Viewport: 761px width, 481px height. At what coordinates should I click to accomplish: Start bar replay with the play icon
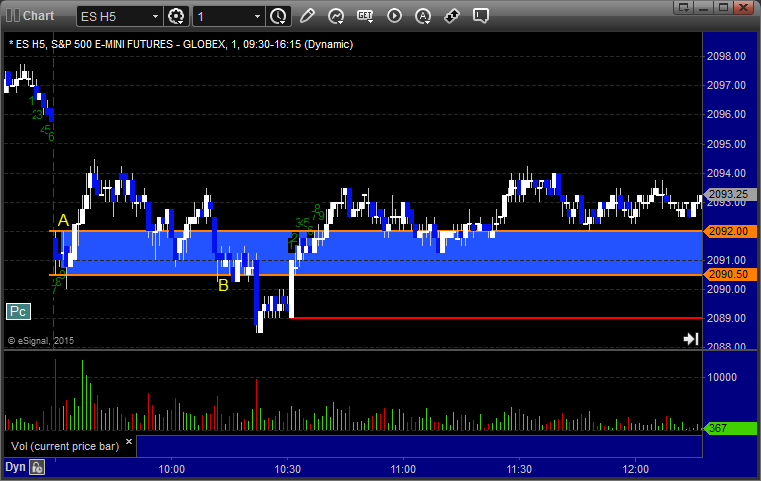click(x=394, y=16)
